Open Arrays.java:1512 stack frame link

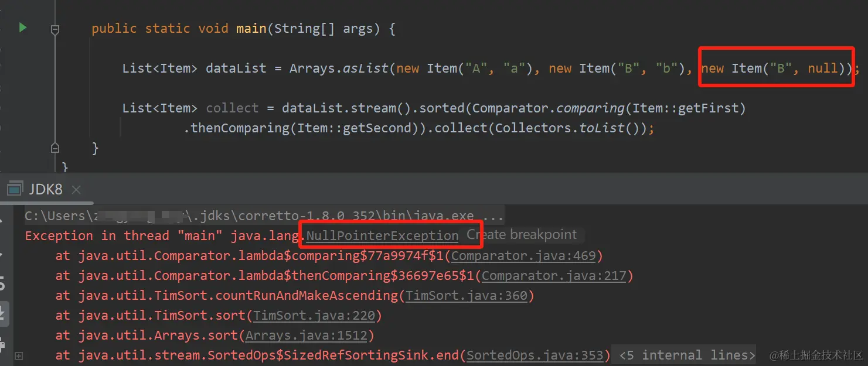click(x=306, y=336)
